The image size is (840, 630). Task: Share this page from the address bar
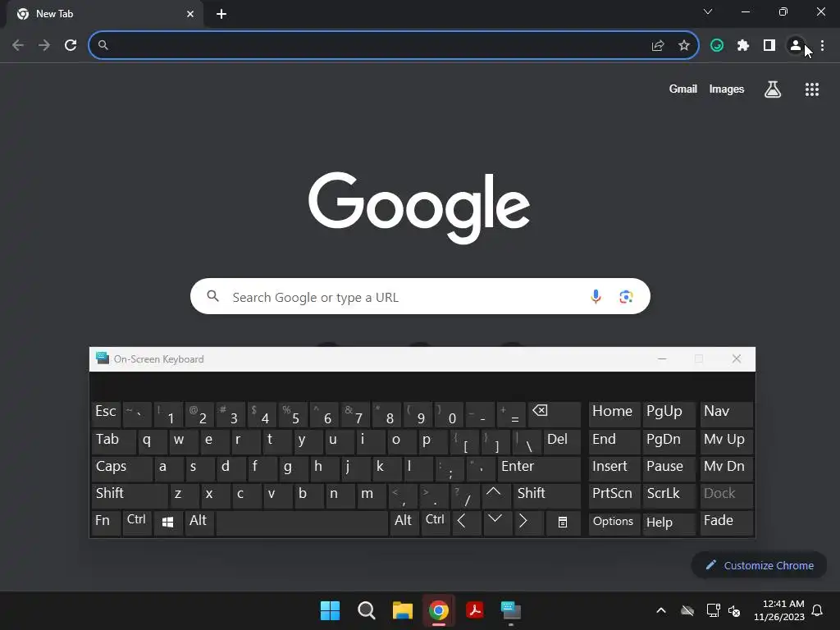tap(658, 46)
